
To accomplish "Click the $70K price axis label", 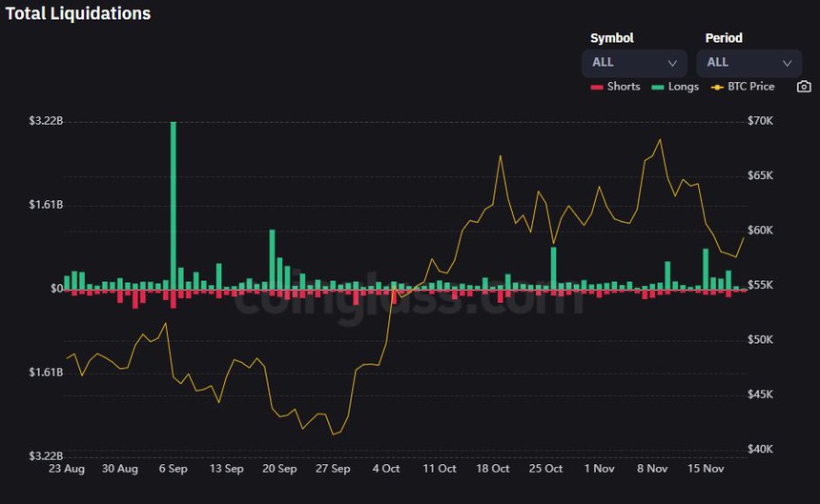I will click(760, 121).
